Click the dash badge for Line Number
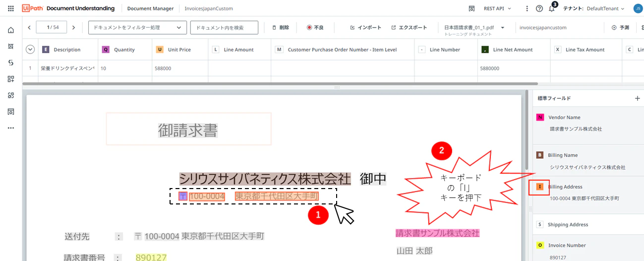644x261 pixels. 422,50
